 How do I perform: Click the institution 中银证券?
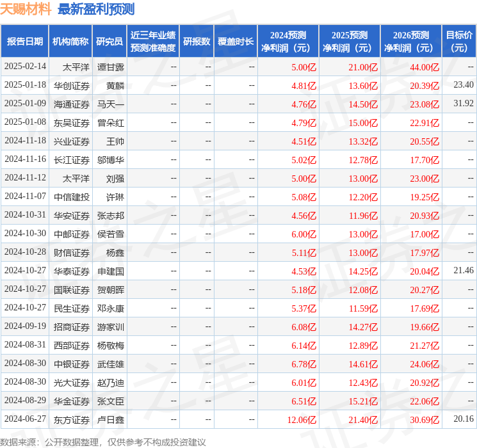pyautogui.click(x=72, y=364)
